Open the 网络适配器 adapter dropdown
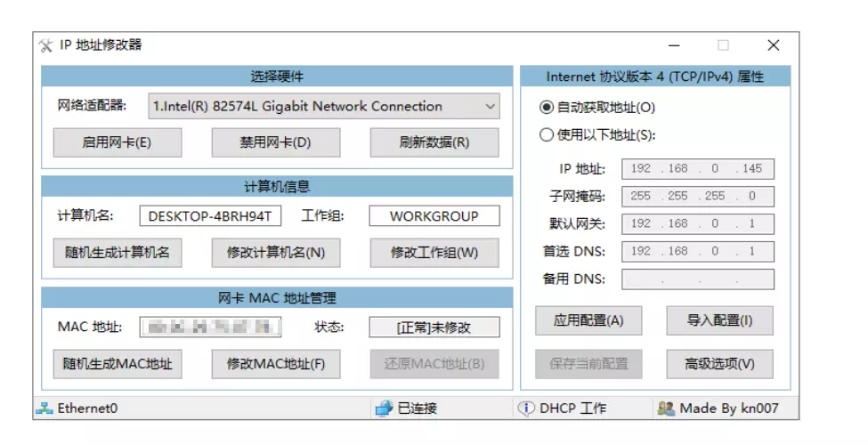Image resolution: width=868 pixels, height=445 pixels. pos(324,106)
